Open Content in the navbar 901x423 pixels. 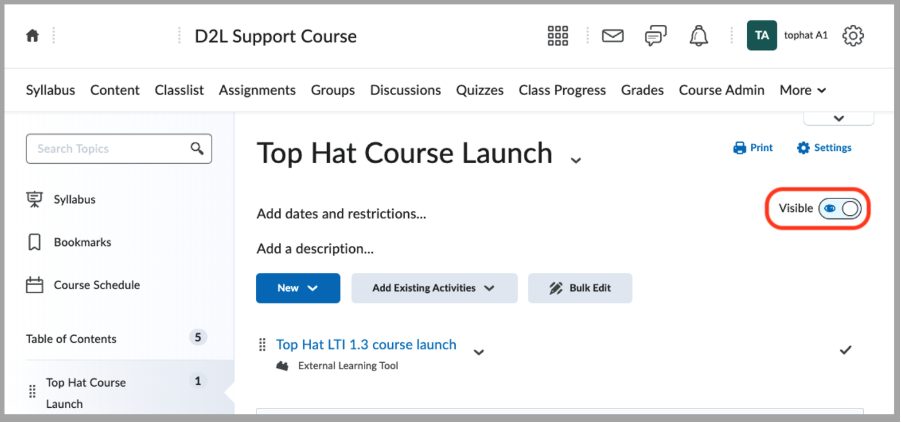point(115,90)
